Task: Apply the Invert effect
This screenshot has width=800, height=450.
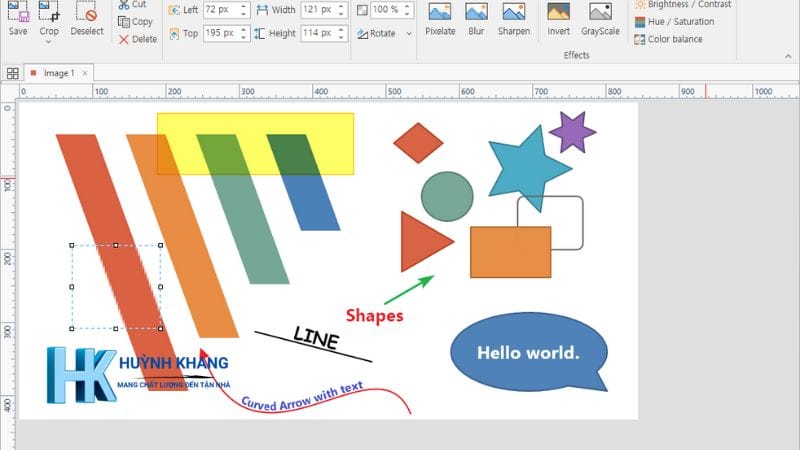Action: pyautogui.click(x=558, y=18)
